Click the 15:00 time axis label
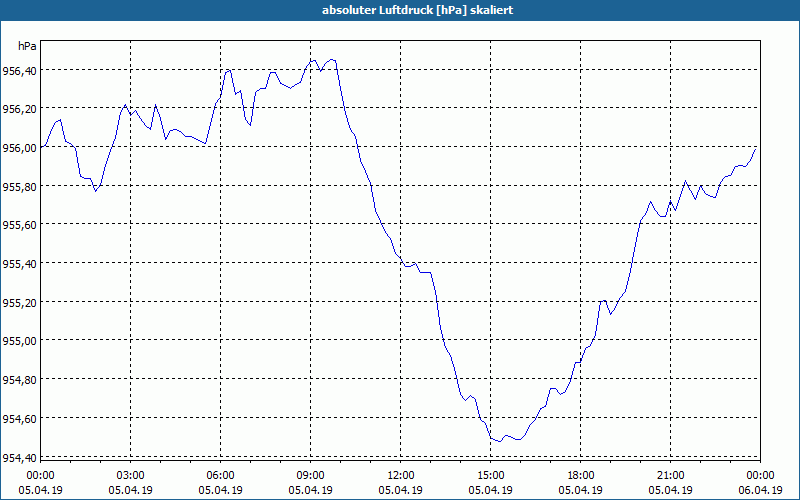 point(491,476)
